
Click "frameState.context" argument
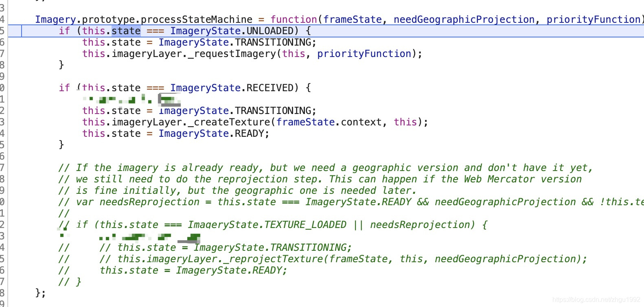329,122
